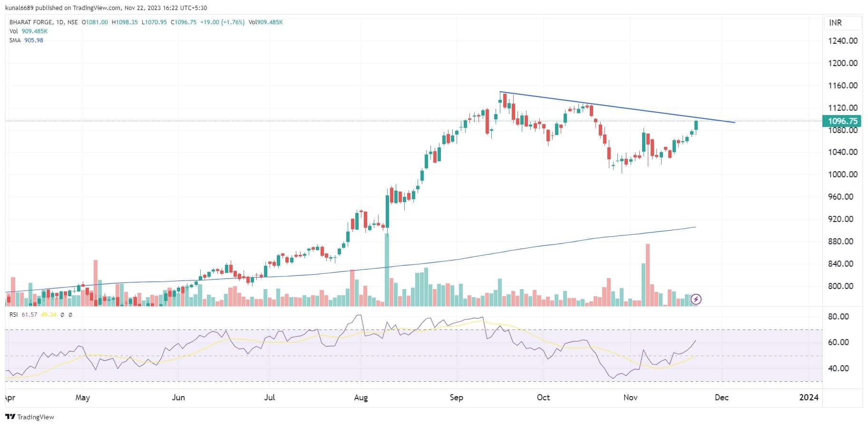Click the Dec label on time axis
This screenshot has height=426, width=868.
(x=722, y=397)
